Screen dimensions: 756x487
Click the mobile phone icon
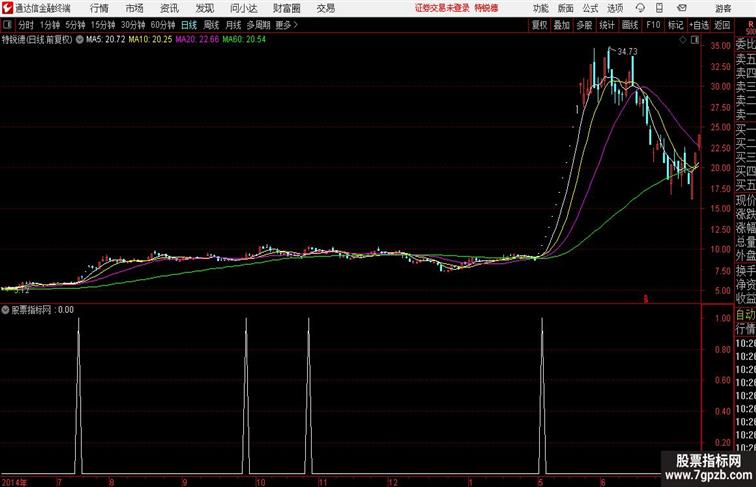coord(659,8)
